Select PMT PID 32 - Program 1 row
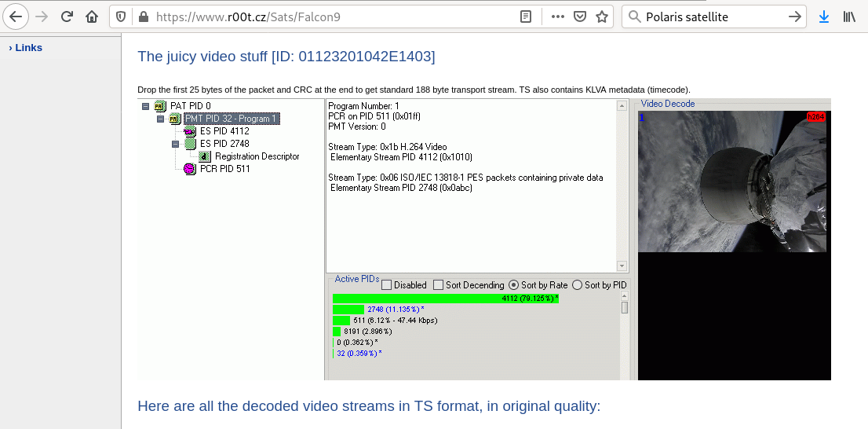Image resolution: width=868 pixels, height=429 pixels. [x=232, y=119]
